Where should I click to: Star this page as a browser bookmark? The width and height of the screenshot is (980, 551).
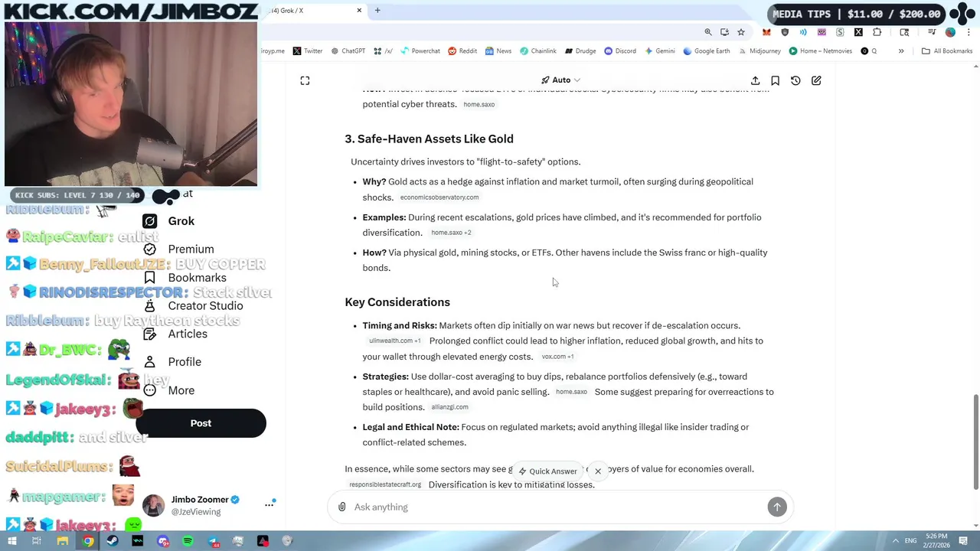pyautogui.click(x=741, y=32)
